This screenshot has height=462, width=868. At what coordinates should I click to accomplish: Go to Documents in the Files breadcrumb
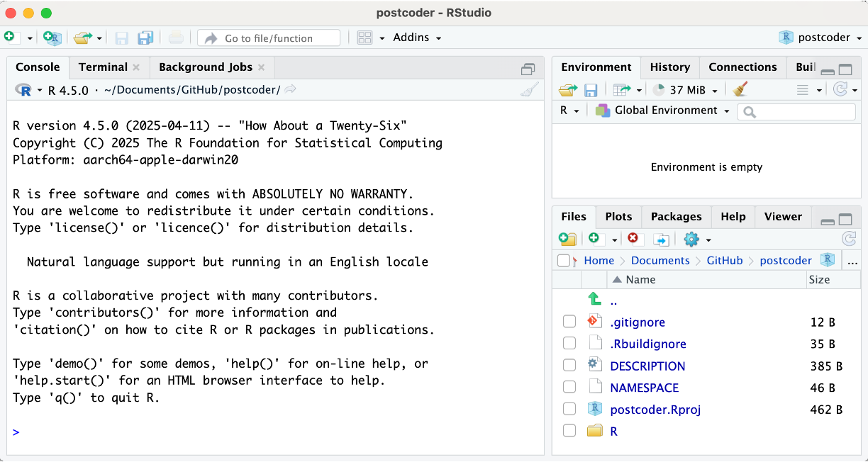coord(660,261)
